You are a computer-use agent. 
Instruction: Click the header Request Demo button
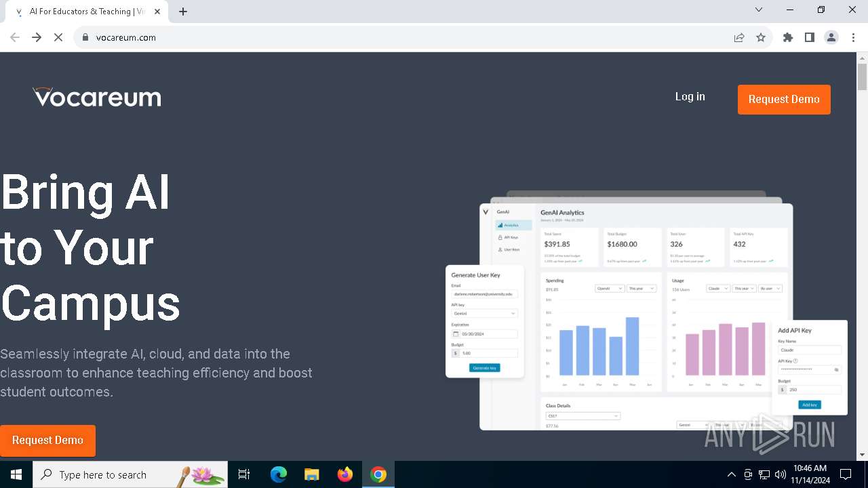tap(784, 100)
